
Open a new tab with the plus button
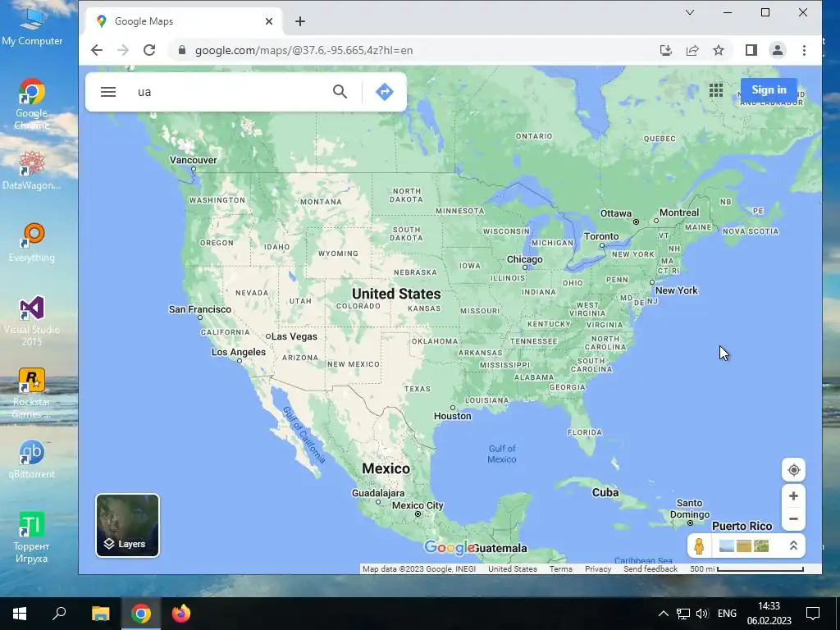tap(300, 21)
